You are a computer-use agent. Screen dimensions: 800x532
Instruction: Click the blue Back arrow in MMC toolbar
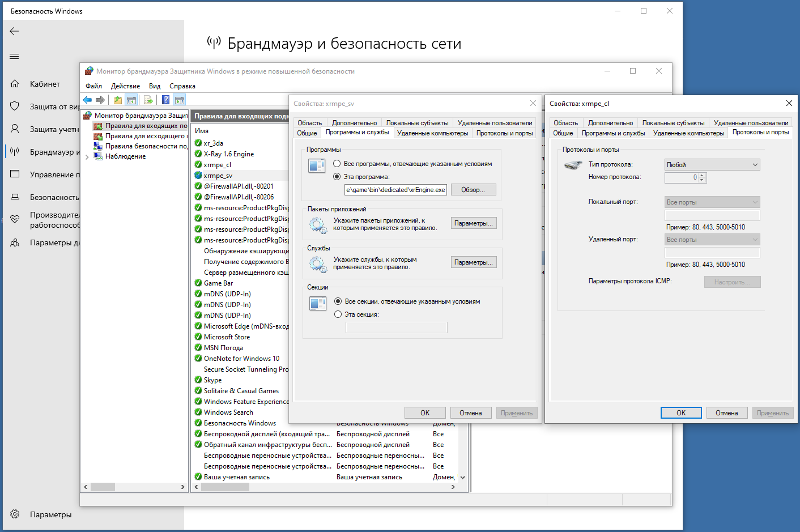tap(87, 100)
